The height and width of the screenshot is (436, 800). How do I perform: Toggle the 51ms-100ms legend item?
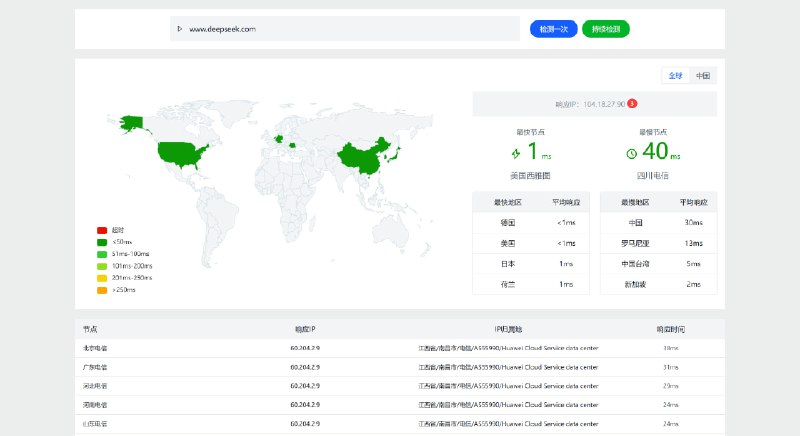102,254
